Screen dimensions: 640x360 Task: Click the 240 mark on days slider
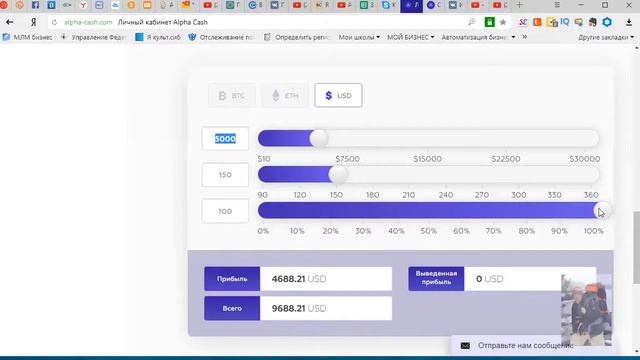point(446,195)
